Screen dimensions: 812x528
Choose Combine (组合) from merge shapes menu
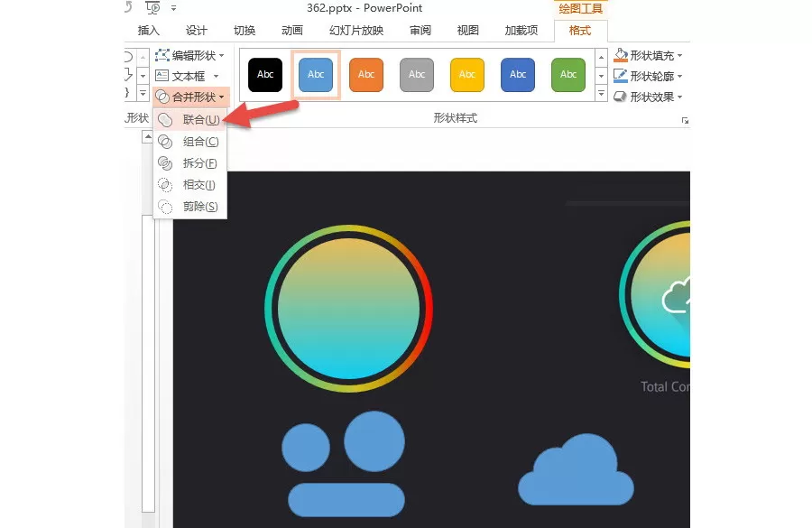190,142
